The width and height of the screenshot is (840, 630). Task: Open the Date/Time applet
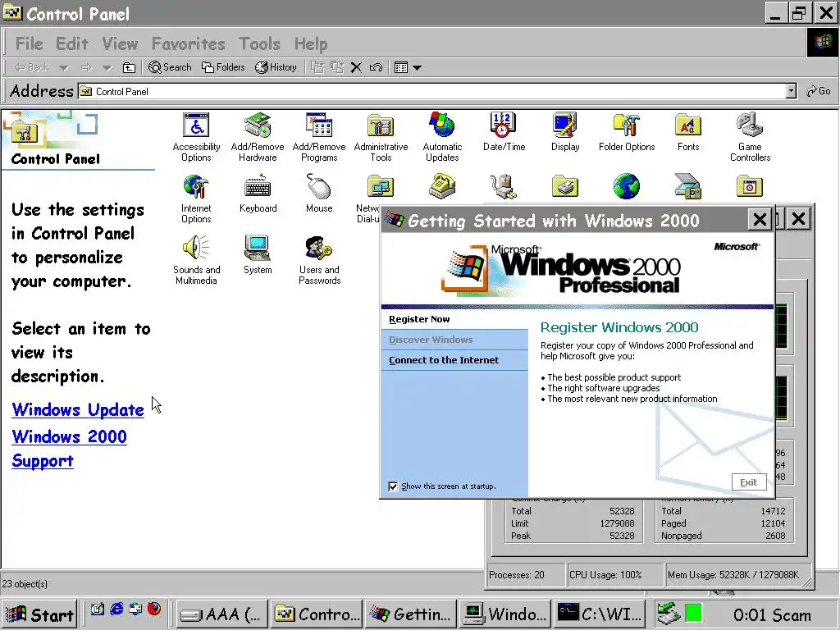tap(504, 132)
